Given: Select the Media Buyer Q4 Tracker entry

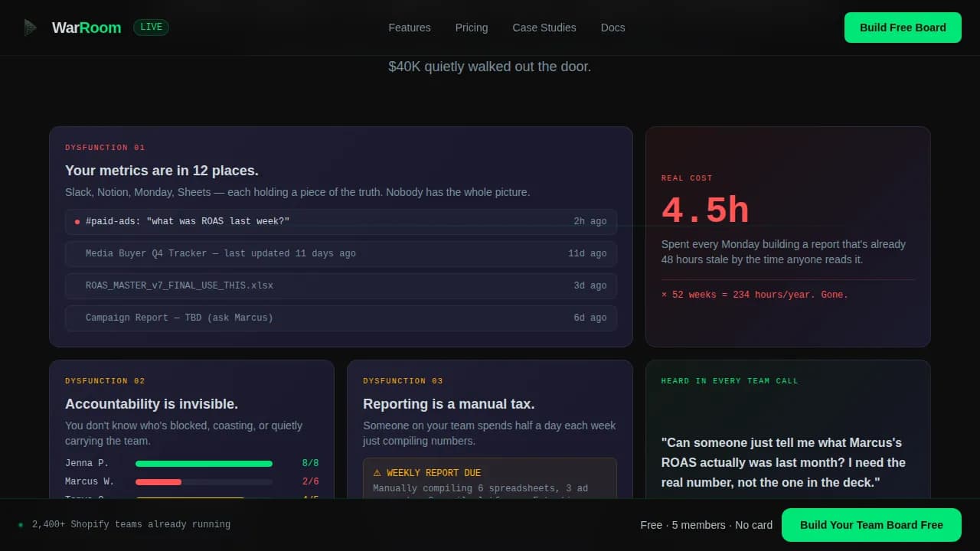Looking at the screenshot, I should (x=341, y=253).
